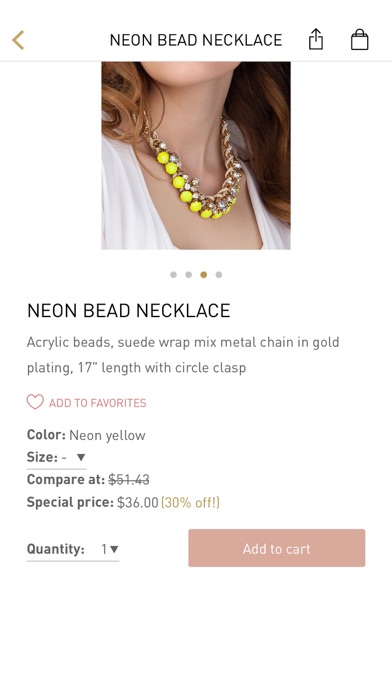This screenshot has width=392, height=696.
Task: Select the active gold pagination dot
Action: 204,275
